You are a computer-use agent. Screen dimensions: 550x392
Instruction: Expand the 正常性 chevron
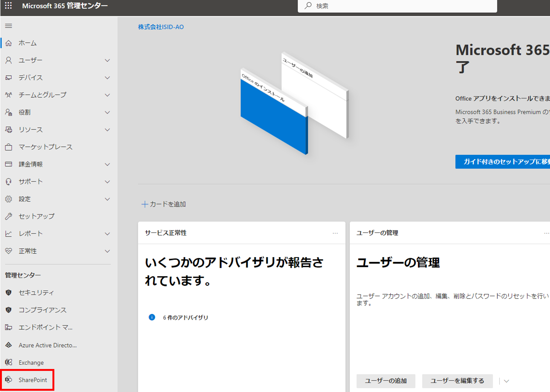[107, 251]
